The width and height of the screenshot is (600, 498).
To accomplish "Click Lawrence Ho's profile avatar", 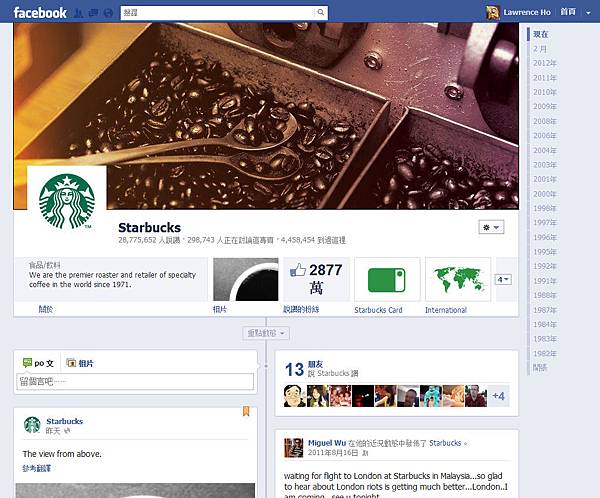I will coord(493,13).
